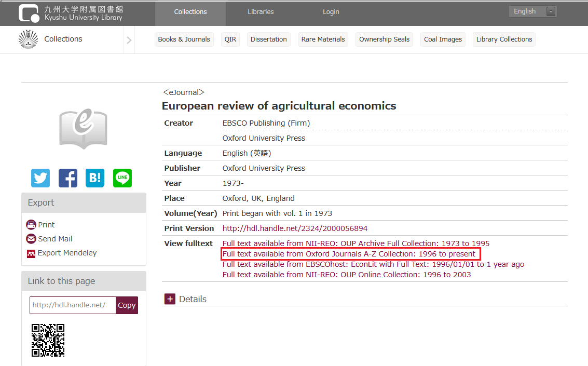Click creator Oxford University Press entry
The image size is (588, 366).
pos(264,138)
